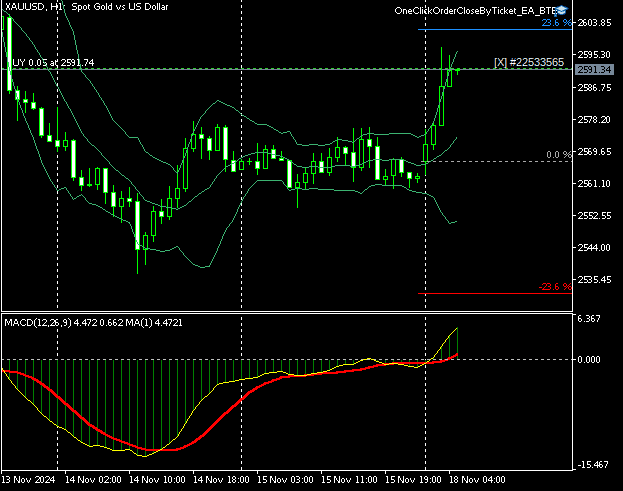The height and width of the screenshot is (491, 623).
Task: Click the 2603.85 price scale label
Action: tap(594, 23)
